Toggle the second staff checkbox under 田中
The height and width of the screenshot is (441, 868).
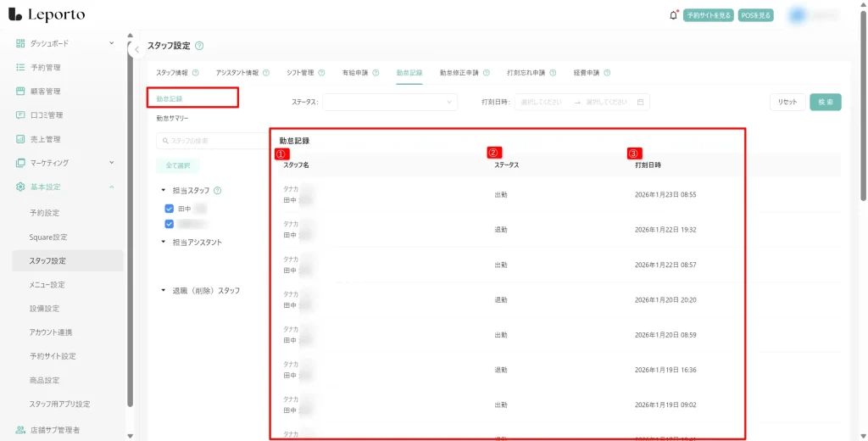click(170, 224)
